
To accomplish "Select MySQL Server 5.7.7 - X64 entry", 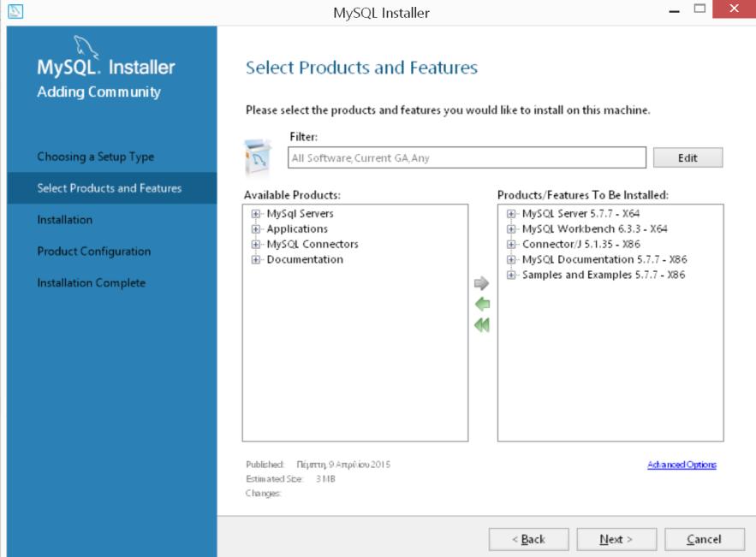I will [581, 213].
